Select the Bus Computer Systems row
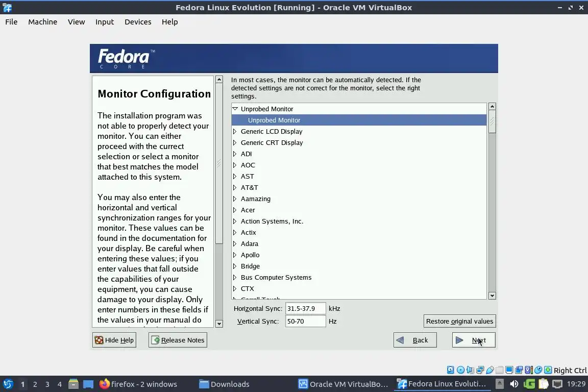The width and height of the screenshot is (588, 392). pos(359,278)
